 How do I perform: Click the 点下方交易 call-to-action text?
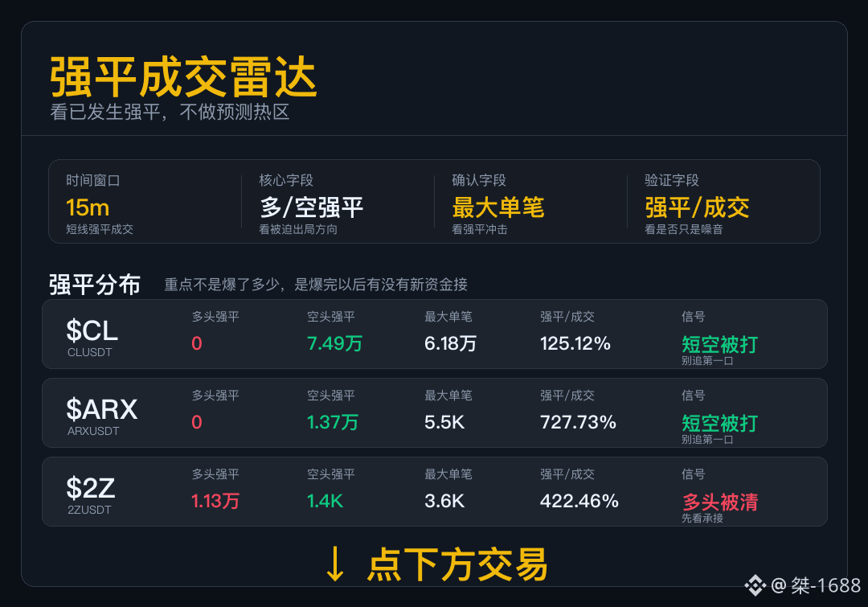tap(457, 564)
